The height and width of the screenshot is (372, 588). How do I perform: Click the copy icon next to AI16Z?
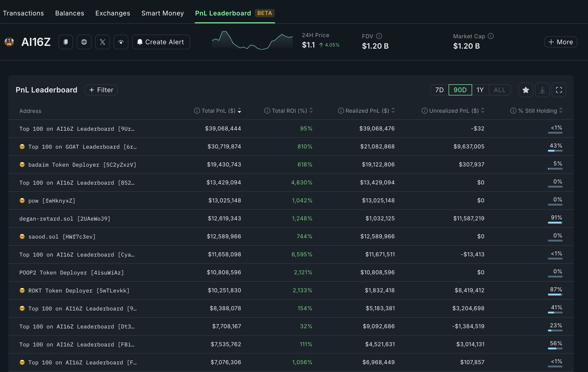click(65, 41)
